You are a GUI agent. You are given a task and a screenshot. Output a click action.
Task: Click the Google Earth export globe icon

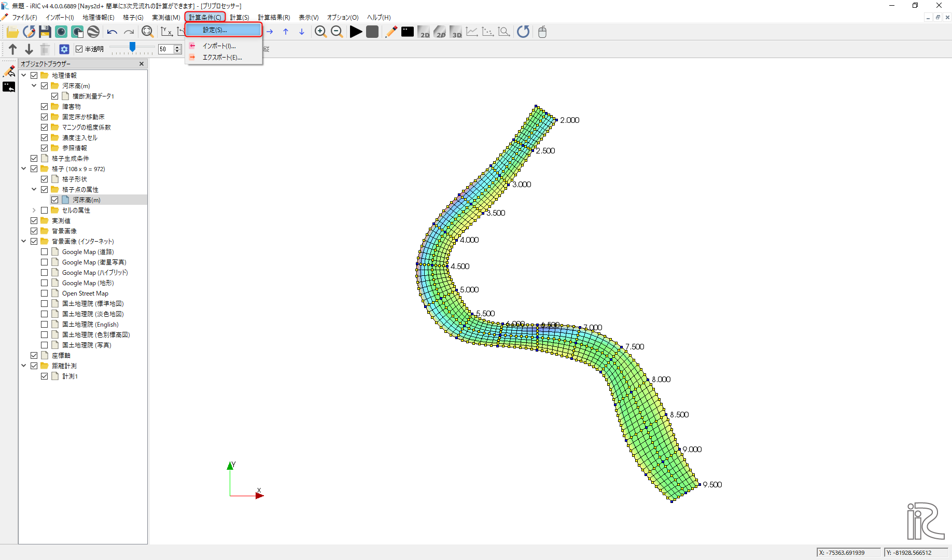[x=93, y=32]
